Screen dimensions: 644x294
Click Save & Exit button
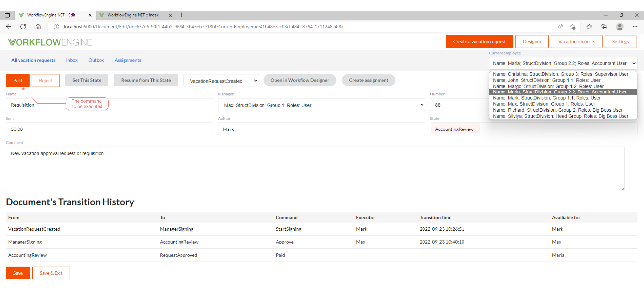[x=51, y=273]
